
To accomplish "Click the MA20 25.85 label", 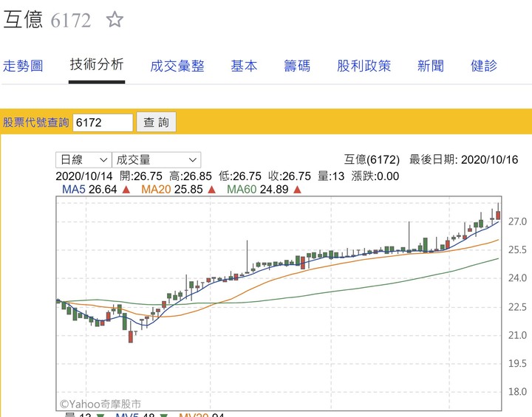I will [172, 189].
